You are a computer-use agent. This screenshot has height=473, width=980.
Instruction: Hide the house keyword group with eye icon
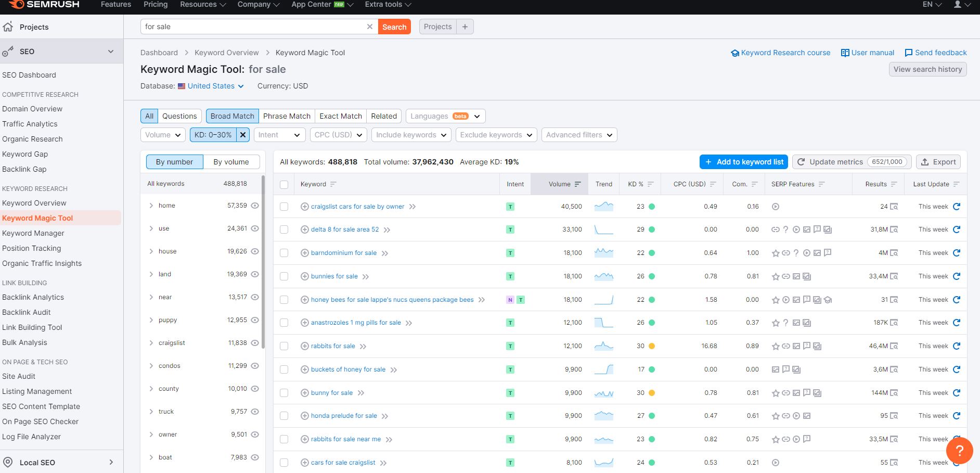coord(255,251)
